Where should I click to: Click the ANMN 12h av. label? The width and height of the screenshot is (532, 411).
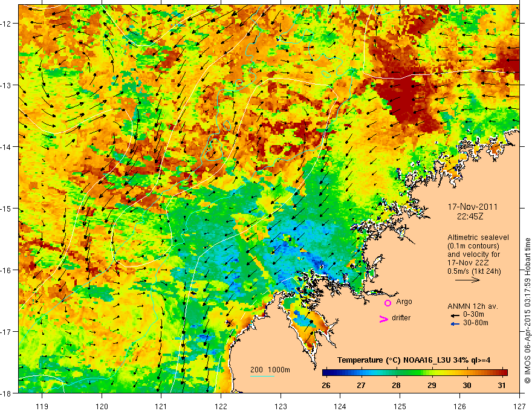tap(473, 306)
